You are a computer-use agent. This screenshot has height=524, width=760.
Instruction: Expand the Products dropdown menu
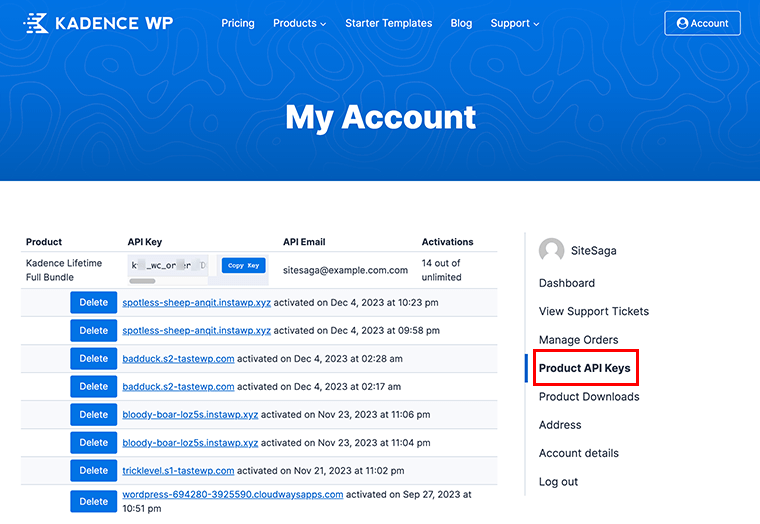[x=300, y=23]
